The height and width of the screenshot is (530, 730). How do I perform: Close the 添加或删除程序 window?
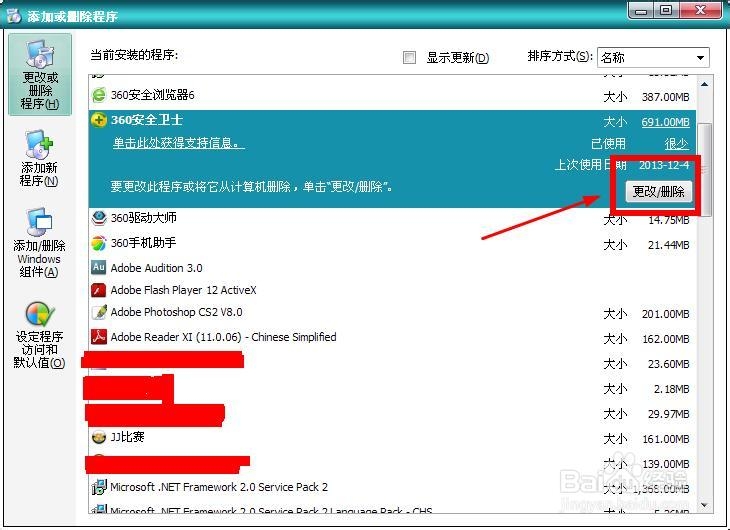(x=700, y=11)
